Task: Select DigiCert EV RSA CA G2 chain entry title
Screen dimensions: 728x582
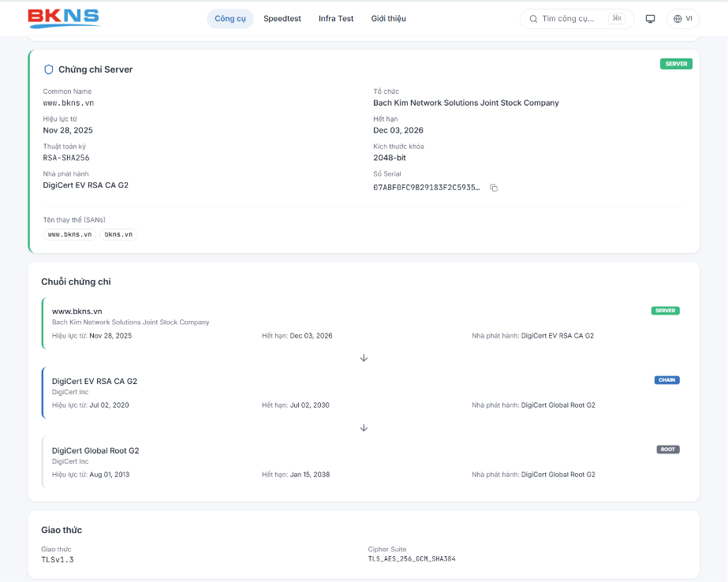Action: (95, 381)
